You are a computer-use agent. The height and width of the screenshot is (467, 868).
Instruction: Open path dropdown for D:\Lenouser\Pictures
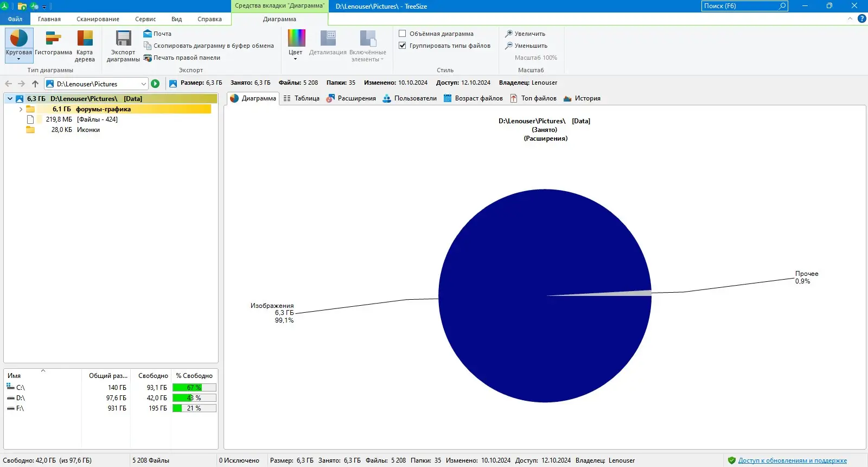143,84
